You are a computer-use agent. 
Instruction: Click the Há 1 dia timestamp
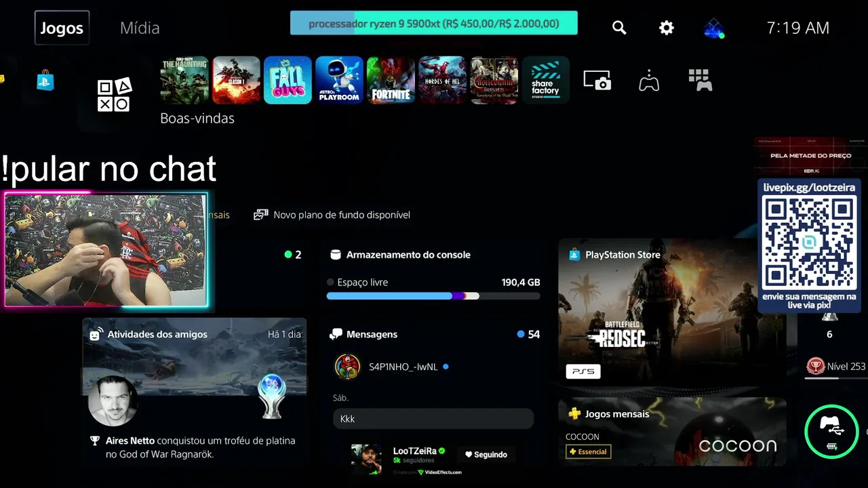coord(284,334)
